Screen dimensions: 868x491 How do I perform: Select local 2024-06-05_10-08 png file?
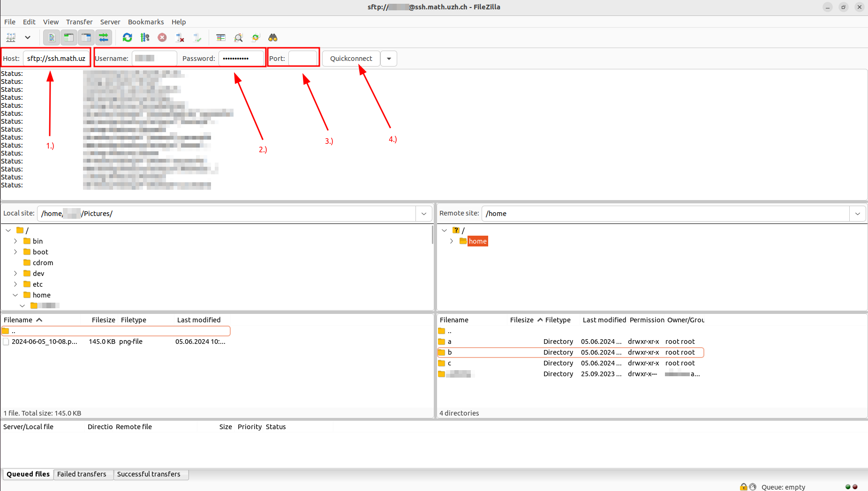(x=115, y=342)
